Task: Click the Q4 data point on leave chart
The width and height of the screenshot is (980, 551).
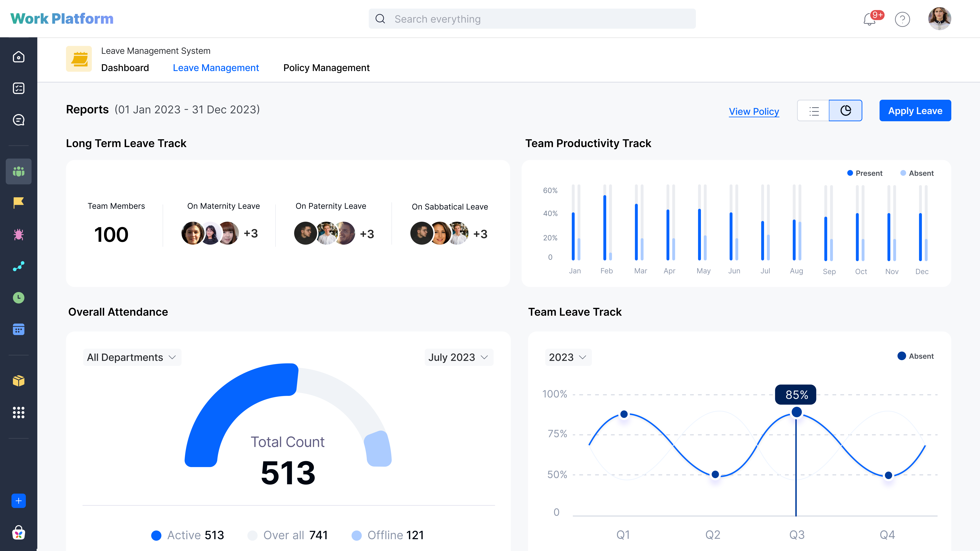Action: coord(888,475)
